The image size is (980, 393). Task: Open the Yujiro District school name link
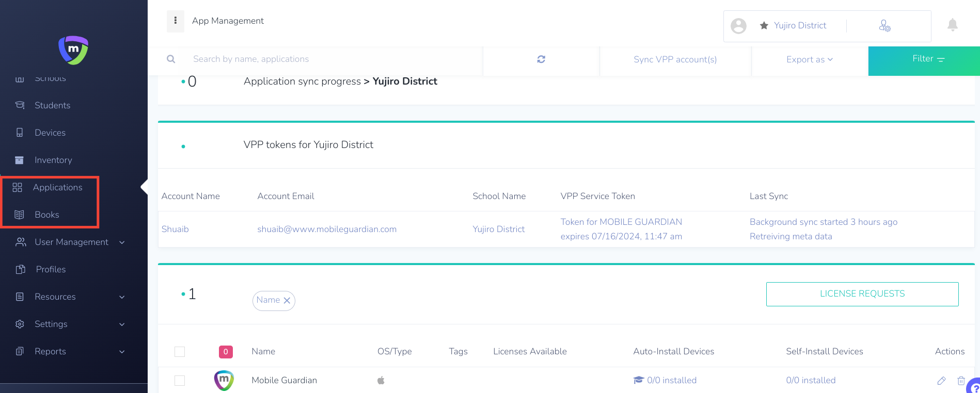tap(498, 229)
